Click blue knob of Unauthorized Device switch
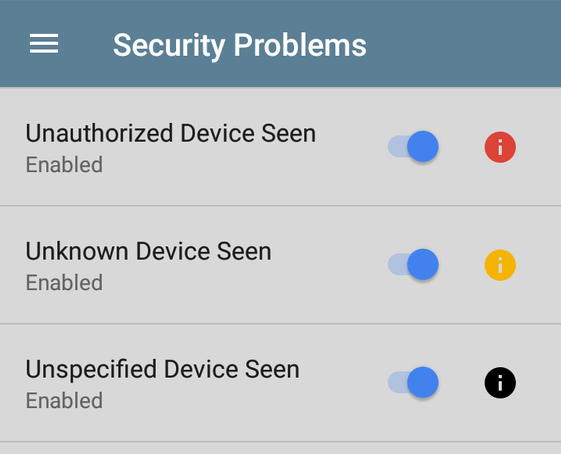The height and width of the screenshot is (454, 561). point(423,146)
